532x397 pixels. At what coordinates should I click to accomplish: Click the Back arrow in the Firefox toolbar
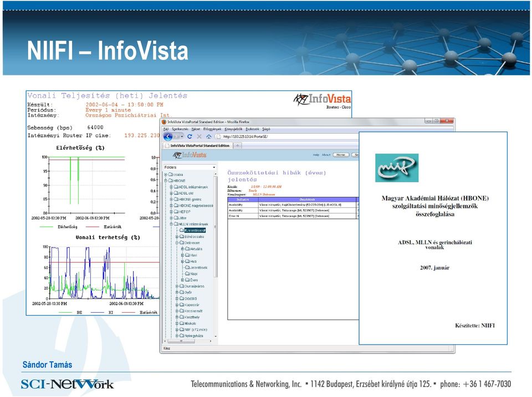168,136
